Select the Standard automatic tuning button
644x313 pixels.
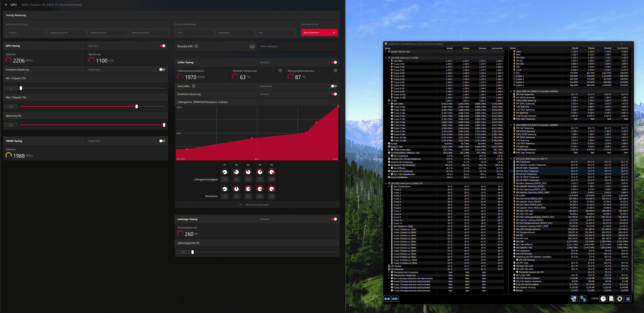(x=26, y=33)
